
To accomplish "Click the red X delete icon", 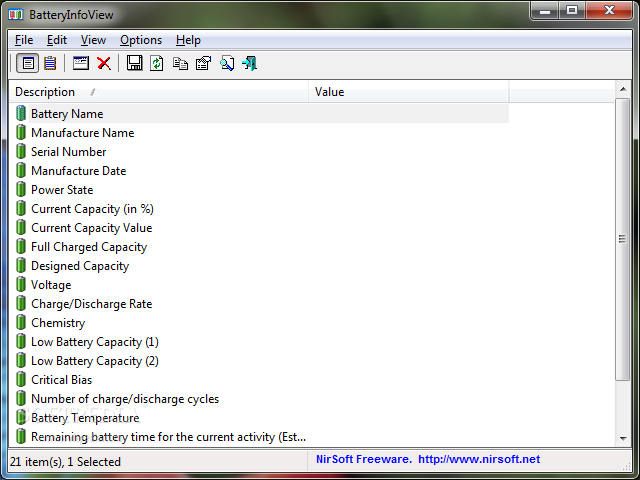I will click(104, 63).
